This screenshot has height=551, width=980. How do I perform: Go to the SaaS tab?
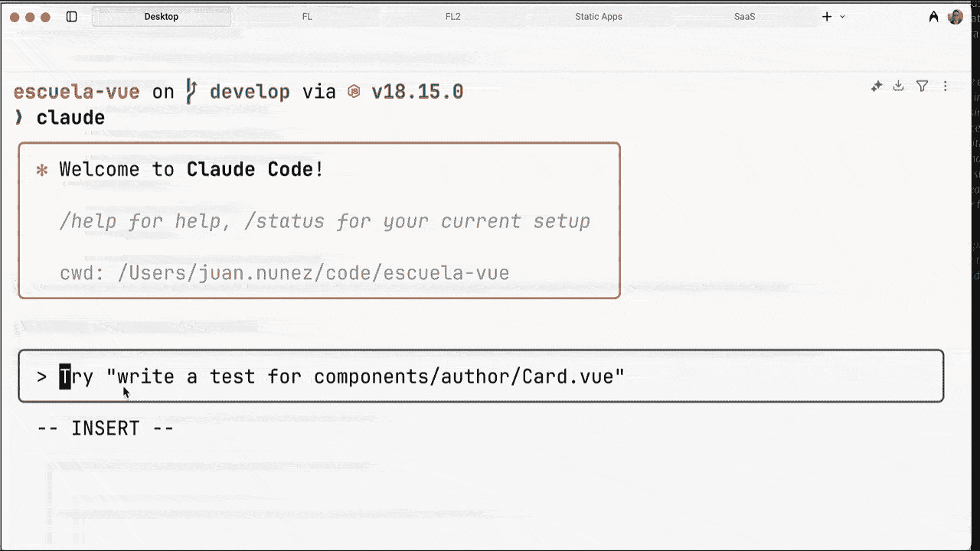[744, 17]
